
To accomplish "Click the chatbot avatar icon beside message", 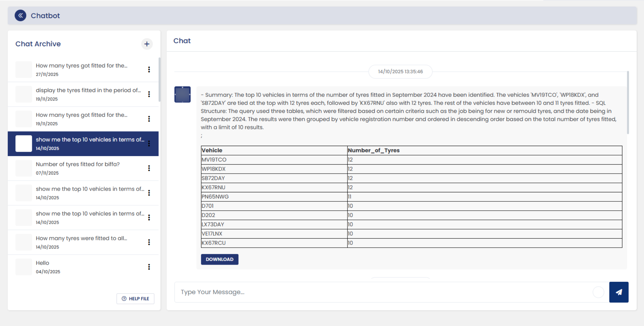I will click(x=182, y=94).
